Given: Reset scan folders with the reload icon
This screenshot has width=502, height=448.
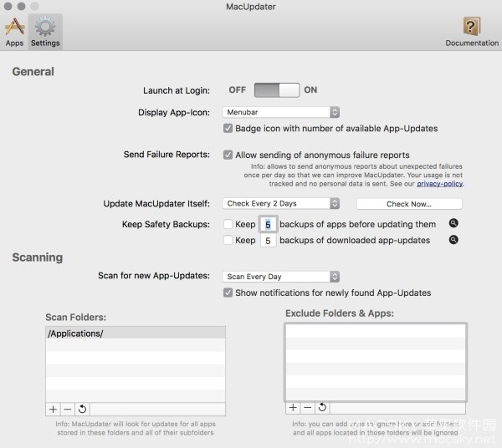Looking at the screenshot, I should [x=82, y=409].
